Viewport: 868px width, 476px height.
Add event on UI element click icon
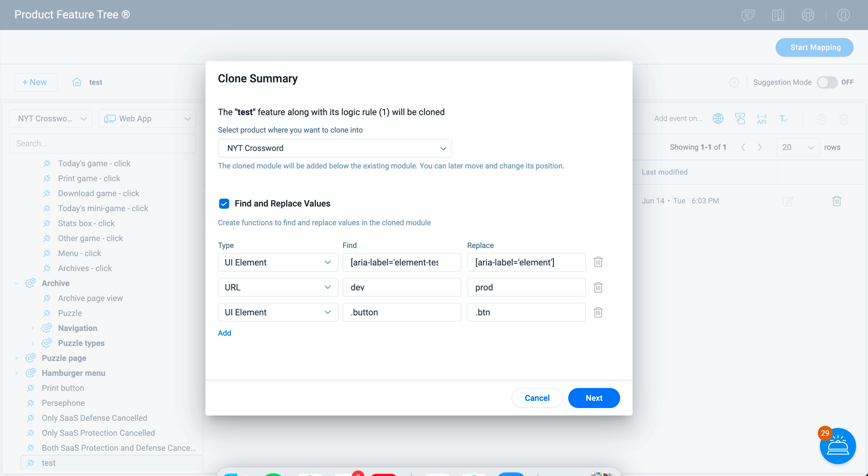point(740,119)
